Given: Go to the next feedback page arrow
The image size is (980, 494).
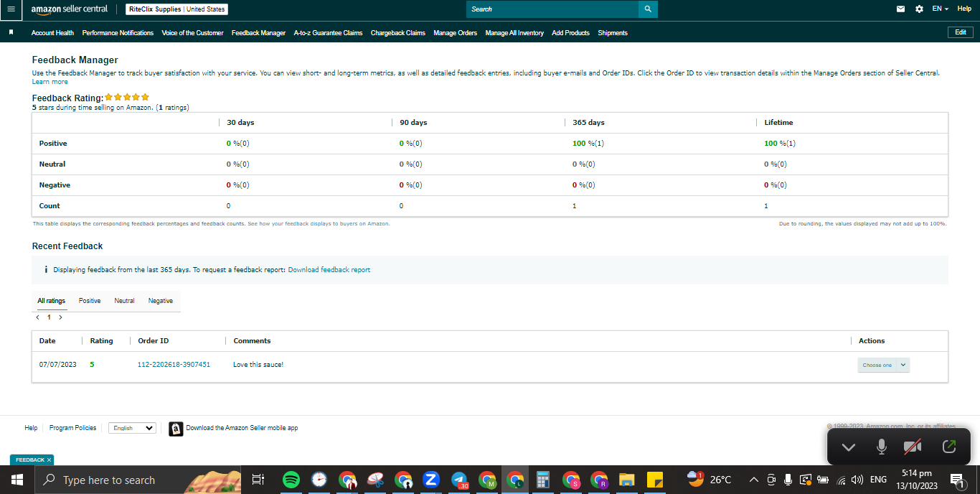Looking at the screenshot, I should click(x=61, y=317).
